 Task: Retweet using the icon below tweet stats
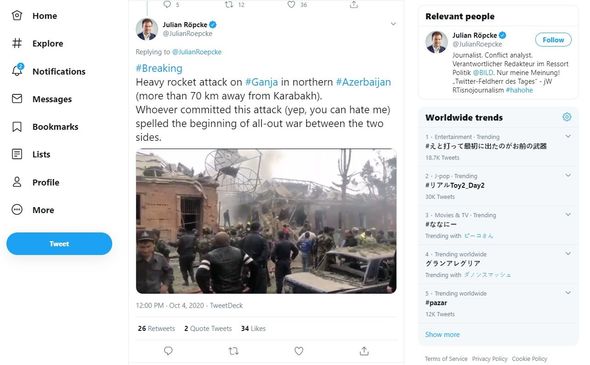233,351
